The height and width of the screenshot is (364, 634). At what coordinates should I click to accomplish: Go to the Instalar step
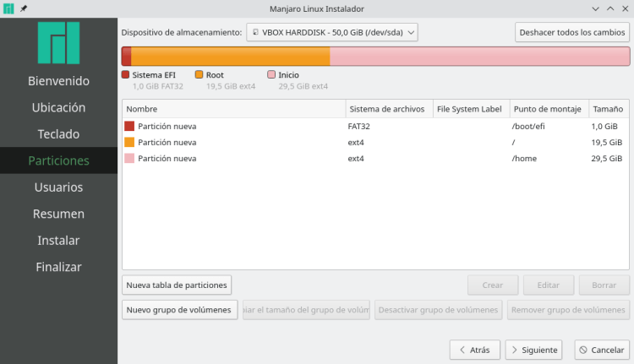[58, 241]
